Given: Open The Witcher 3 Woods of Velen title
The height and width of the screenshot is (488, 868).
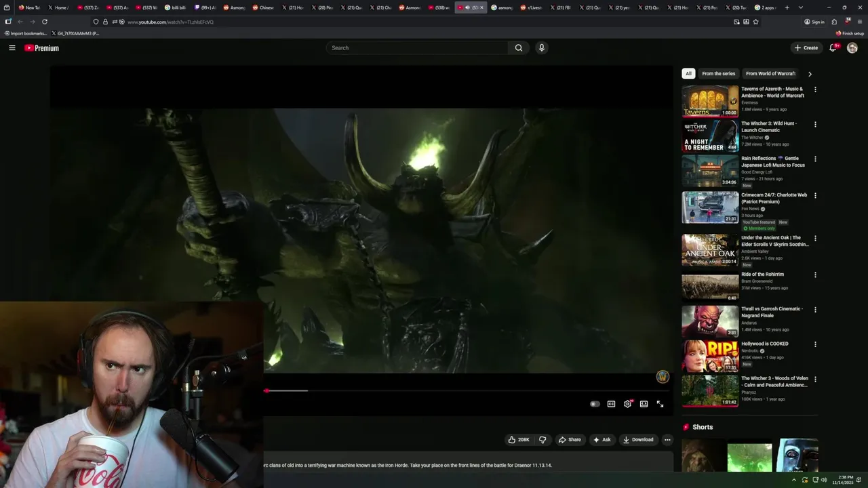Looking at the screenshot, I should tap(774, 382).
